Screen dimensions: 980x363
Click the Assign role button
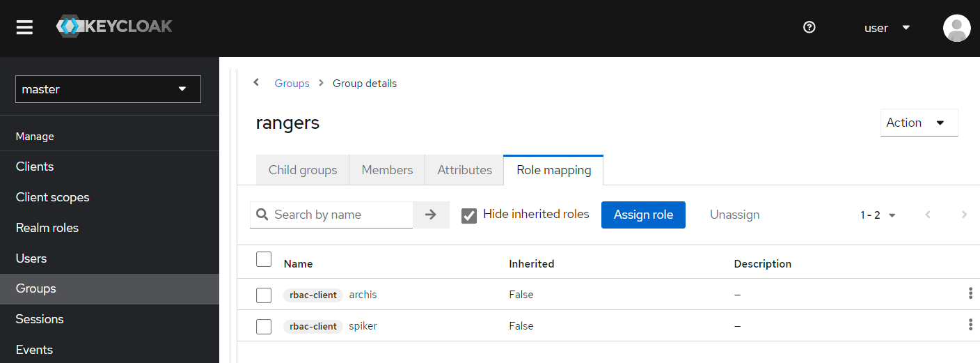pyautogui.click(x=643, y=215)
